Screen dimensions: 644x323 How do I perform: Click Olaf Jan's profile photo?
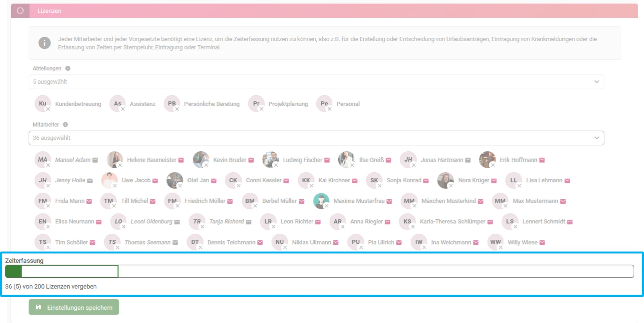pos(175,180)
